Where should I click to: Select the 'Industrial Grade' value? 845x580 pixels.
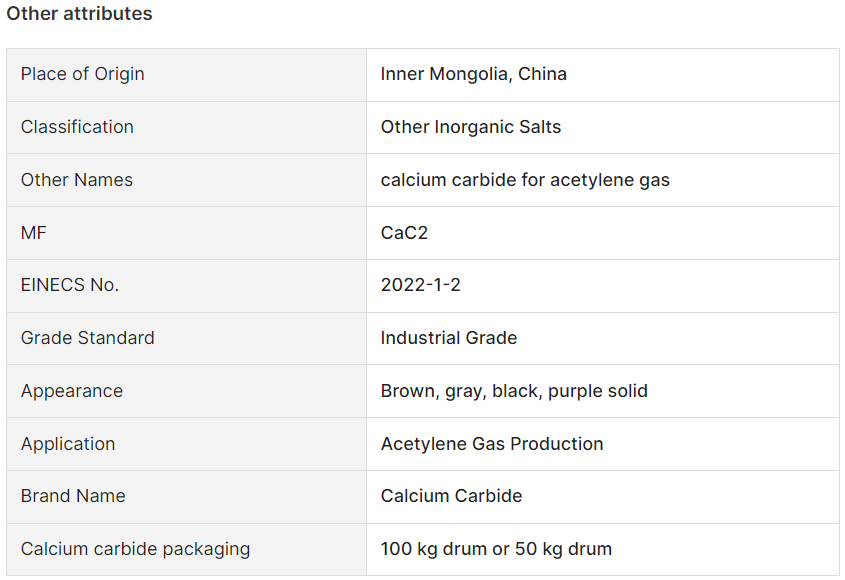tap(449, 338)
